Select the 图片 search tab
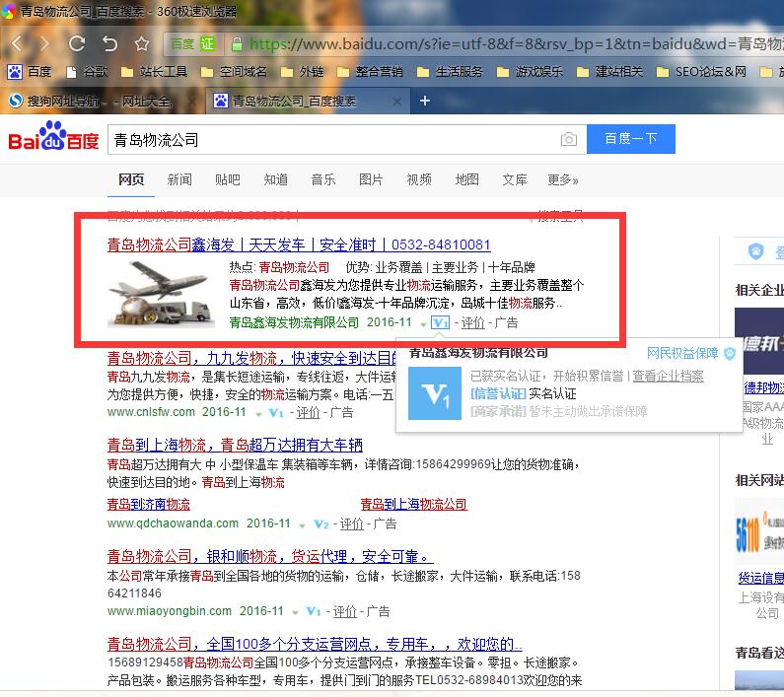784x697 pixels. tap(371, 180)
